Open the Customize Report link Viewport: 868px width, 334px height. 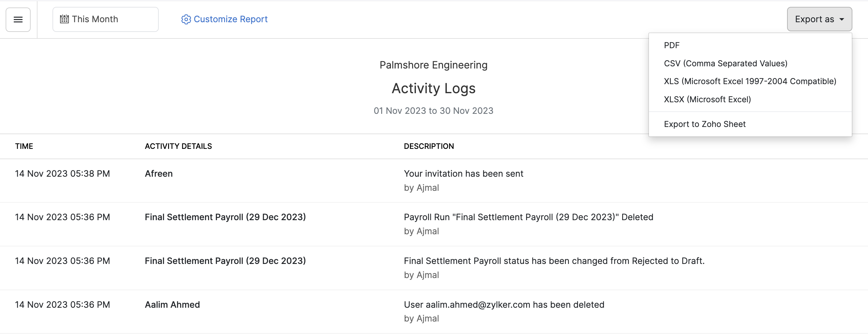[x=231, y=19]
